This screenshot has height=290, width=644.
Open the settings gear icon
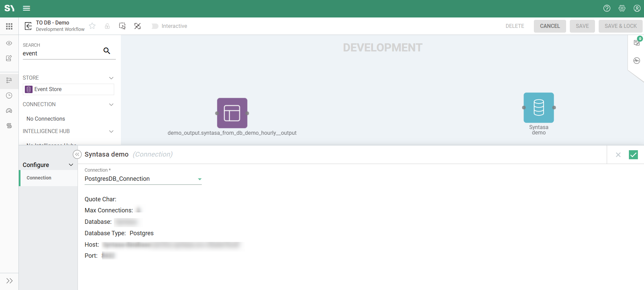coord(622,8)
